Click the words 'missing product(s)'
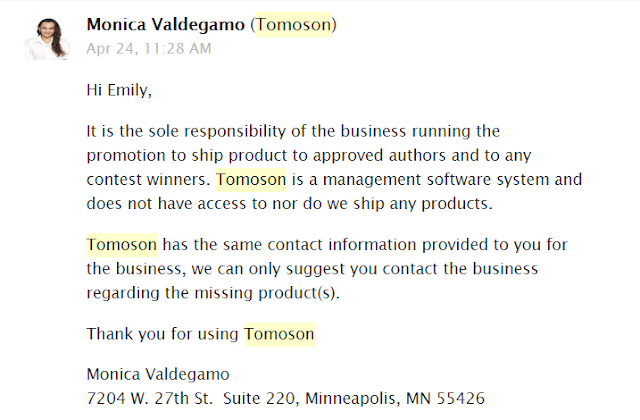Image resolution: width=640 pixels, height=420 pixels. coord(267,293)
